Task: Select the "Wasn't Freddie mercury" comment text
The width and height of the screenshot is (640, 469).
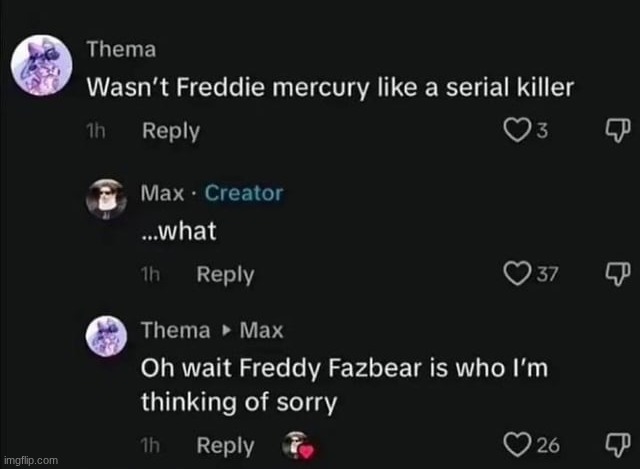Action: [x=330, y=87]
